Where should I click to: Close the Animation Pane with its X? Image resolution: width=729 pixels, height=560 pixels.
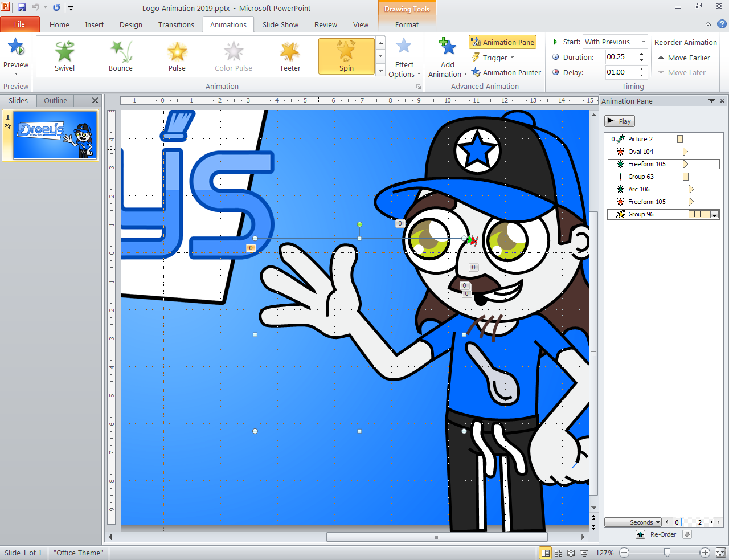point(722,101)
